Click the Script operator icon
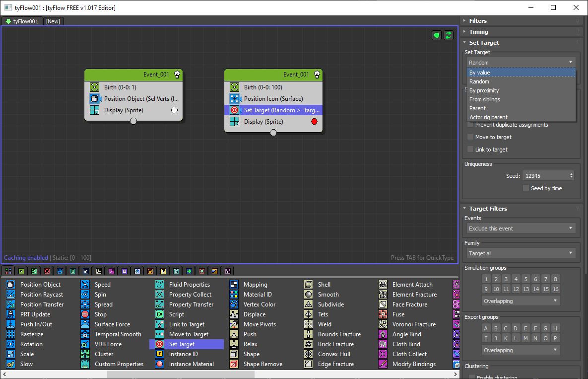Viewport: 588px width, 379px height. click(x=159, y=314)
